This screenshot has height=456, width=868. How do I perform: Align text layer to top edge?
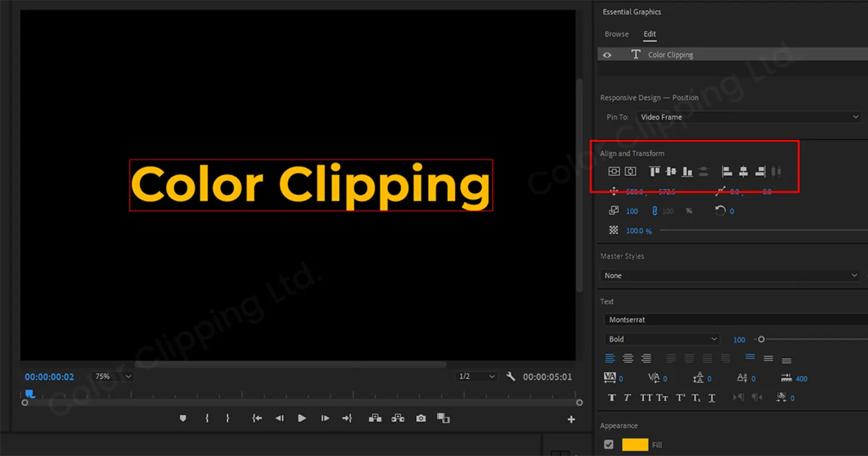pos(654,171)
